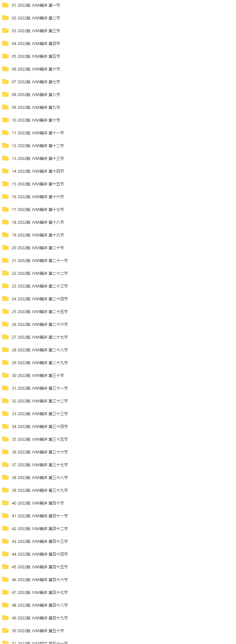Select 28 2022版 JVM精讲 第二十八节 entry
236x644 pixels.
click(40, 350)
